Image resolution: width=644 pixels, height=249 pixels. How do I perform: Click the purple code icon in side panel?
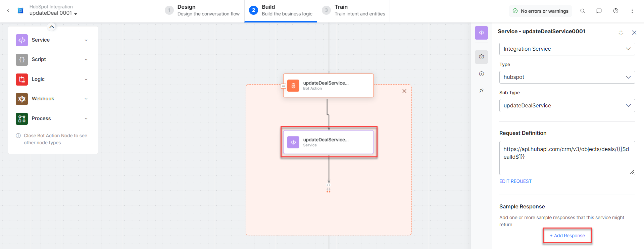pos(481,33)
